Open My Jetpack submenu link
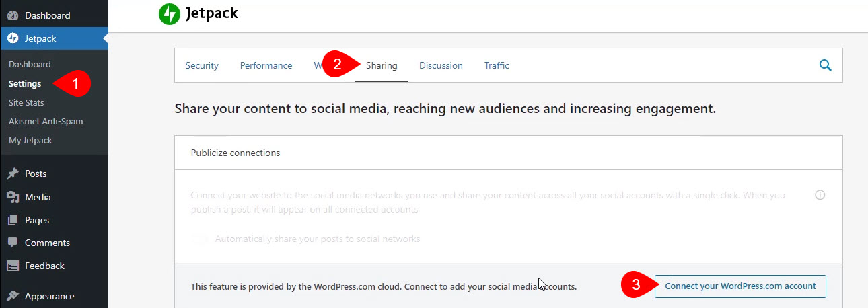 30,141
